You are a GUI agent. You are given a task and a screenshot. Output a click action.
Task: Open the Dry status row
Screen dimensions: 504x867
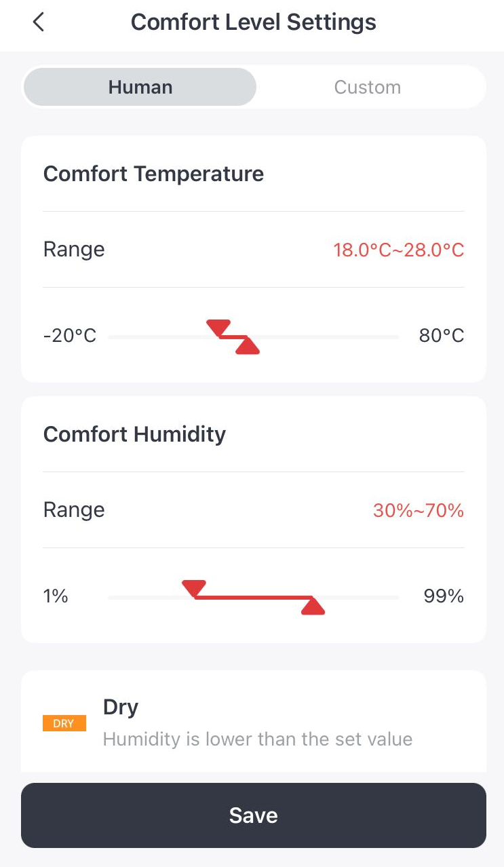254,723
